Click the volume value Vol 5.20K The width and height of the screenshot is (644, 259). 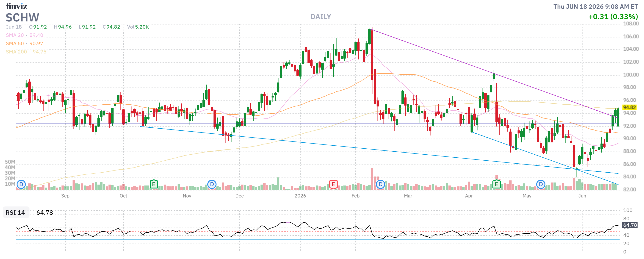(x=138, y=27)
